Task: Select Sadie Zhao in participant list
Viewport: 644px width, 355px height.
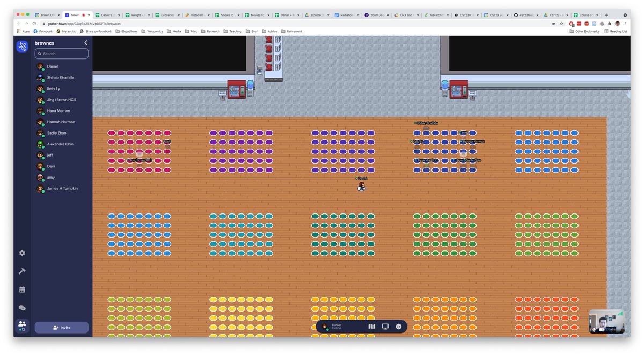Action: click(62, 133)
